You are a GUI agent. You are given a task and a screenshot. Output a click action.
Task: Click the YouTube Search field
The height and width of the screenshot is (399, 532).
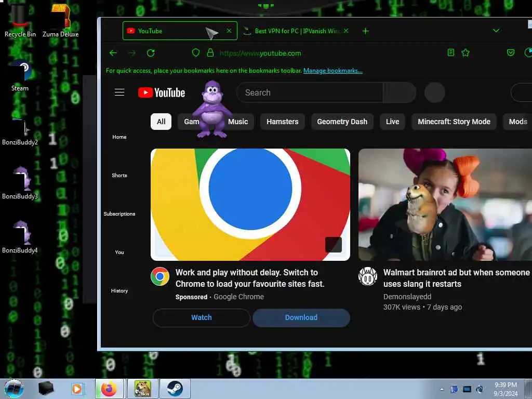click(x=310, y=92)
